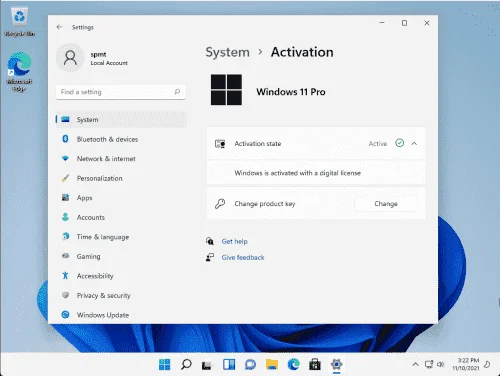Collapse the Activation state section chevron
The height and width of the screenshot is (376, 500).
[414, 143]
